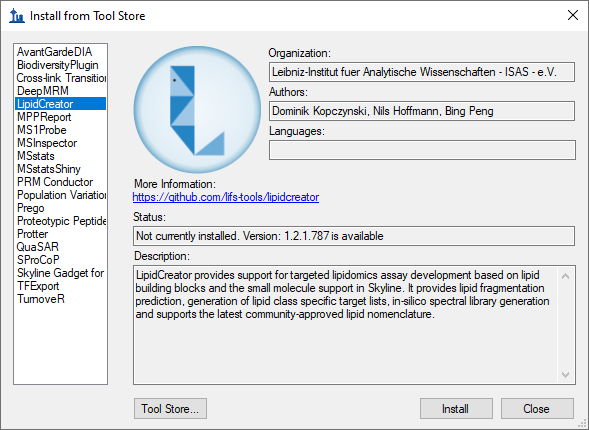This screenshot has height=430, width=589.
Task: Click the description scrollbar up arrow
Action: pyautogui.click(x=565, y=276)
